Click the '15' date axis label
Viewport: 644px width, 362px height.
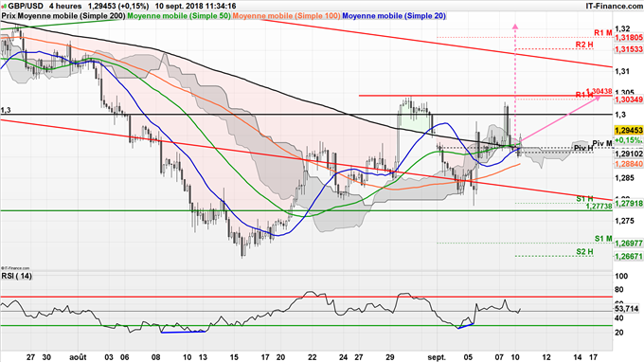[x=234, y=357]
